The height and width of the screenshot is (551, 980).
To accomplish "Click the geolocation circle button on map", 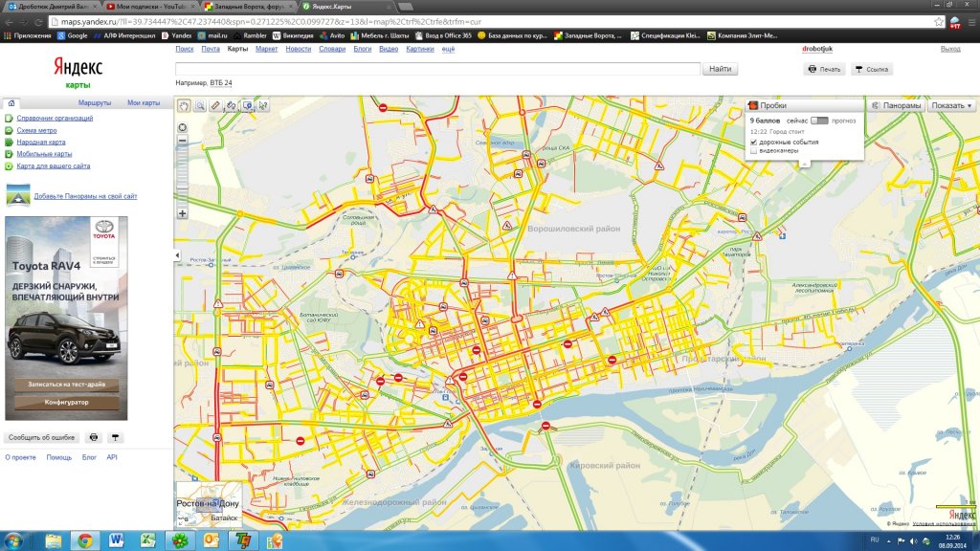I will coord(183,127).
